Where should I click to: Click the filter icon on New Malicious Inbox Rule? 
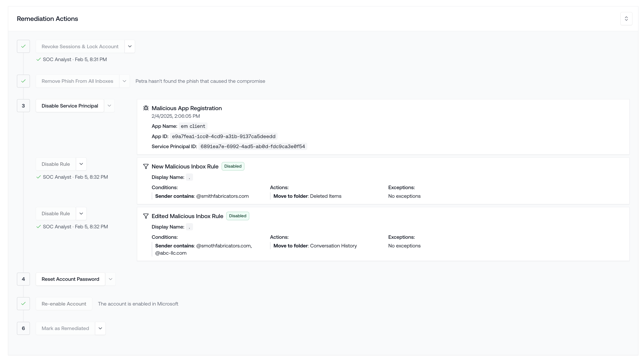(x=146, y=166)
